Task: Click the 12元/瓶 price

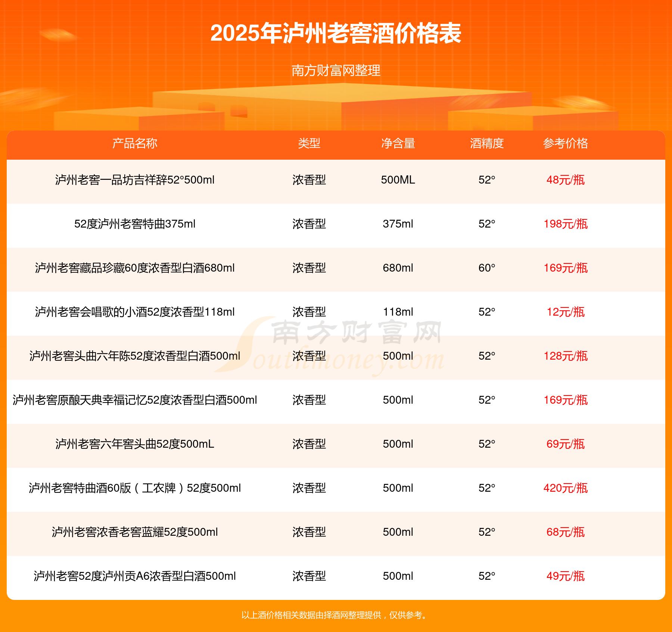Action: pyautogui.click(x=566, y=312)
